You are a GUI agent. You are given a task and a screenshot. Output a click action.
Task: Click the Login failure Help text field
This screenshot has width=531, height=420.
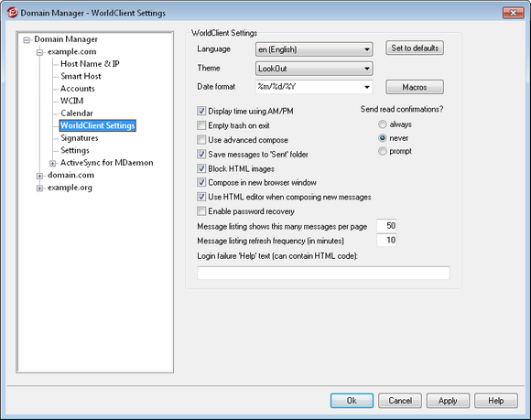(x=323, y=273)
